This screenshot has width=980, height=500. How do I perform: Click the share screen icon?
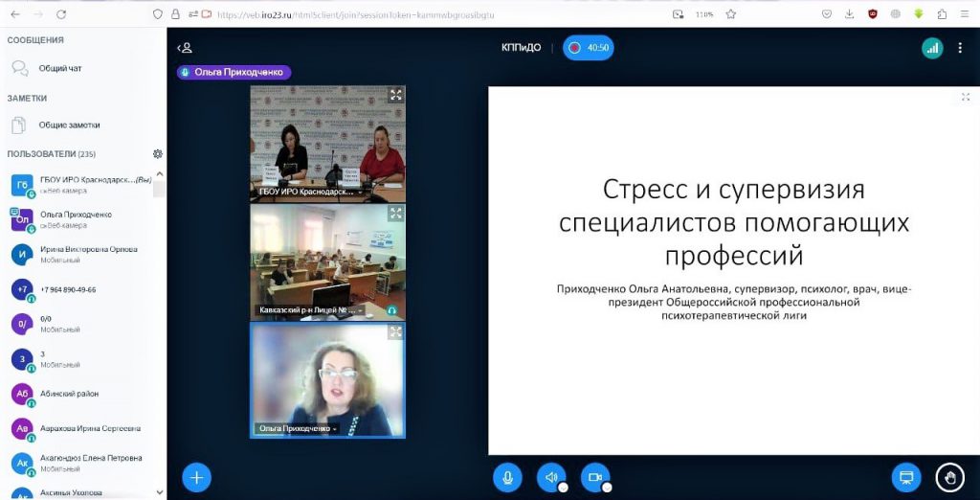(x=905, y=477)
